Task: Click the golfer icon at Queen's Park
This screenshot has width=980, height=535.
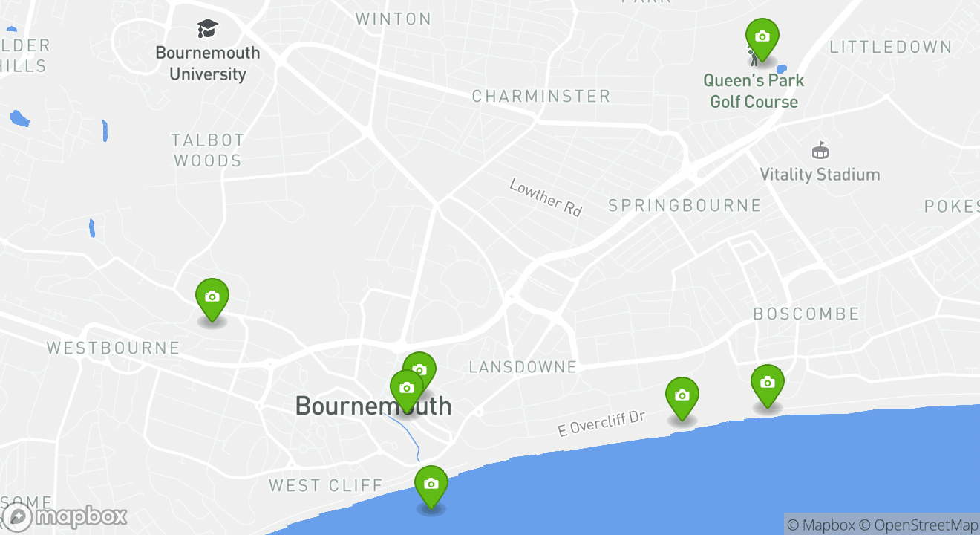Action: [754, 56]
